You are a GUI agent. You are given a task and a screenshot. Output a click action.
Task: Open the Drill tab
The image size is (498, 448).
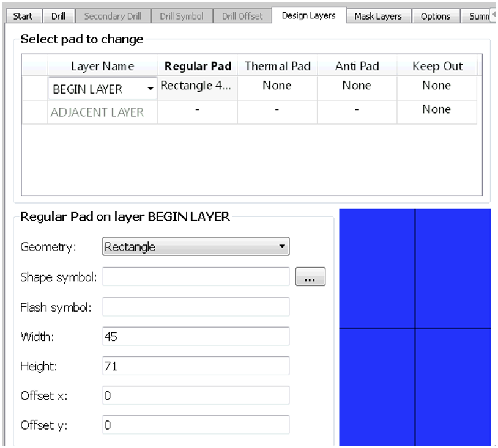click(x=59, y=17)
